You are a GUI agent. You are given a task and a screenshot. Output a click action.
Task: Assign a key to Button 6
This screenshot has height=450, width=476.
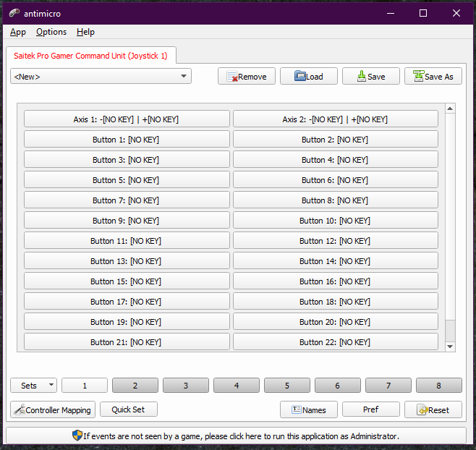336,180
